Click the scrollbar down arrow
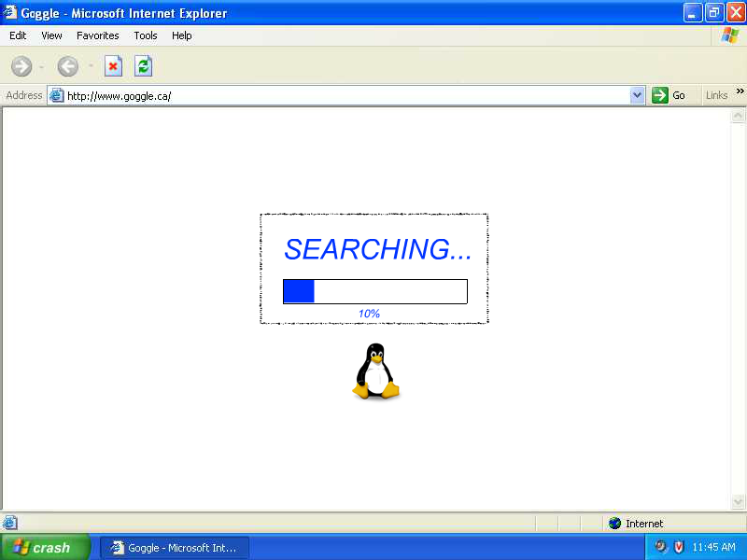 pyautogui.click(x=738, y=501)
